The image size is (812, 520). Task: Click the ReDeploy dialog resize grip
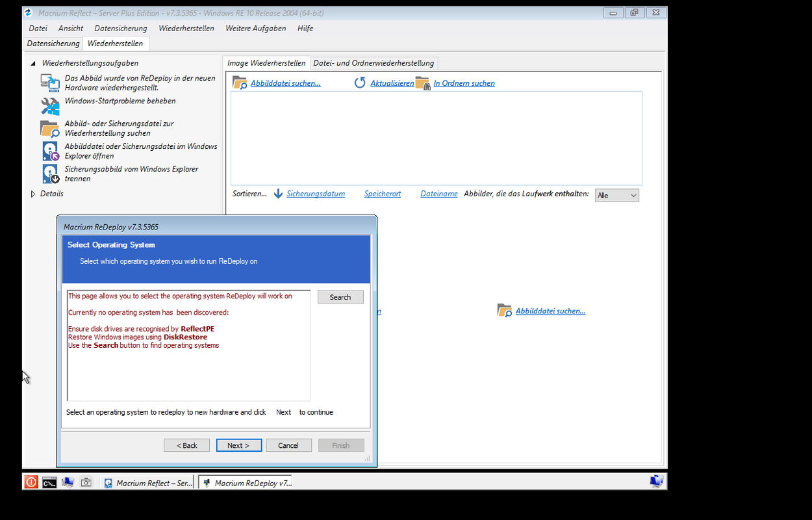[x=368, y=459]
